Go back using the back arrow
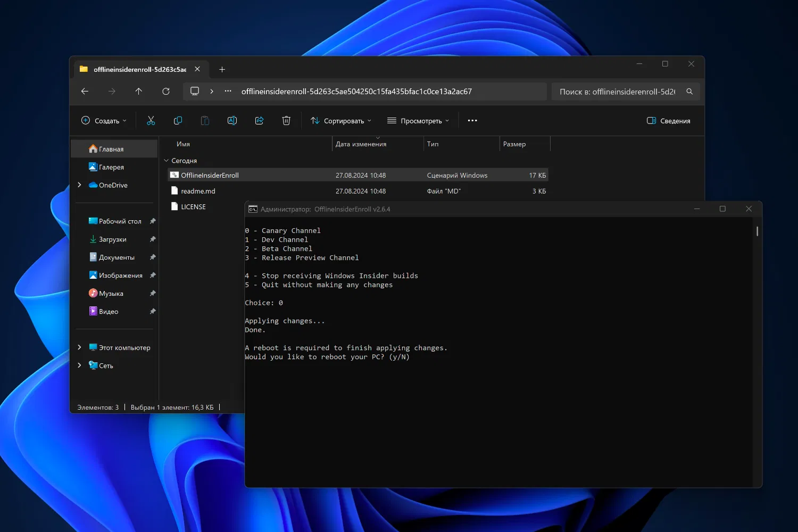This screenshot has height=532, width=798. [85, 92]
